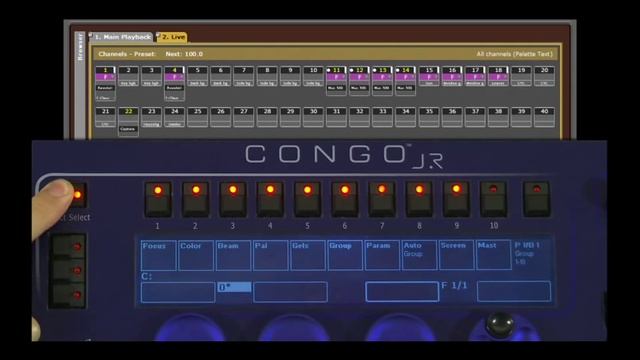Tap direct select hardware key 7
The image size is (640, 360).
point(382,199)
